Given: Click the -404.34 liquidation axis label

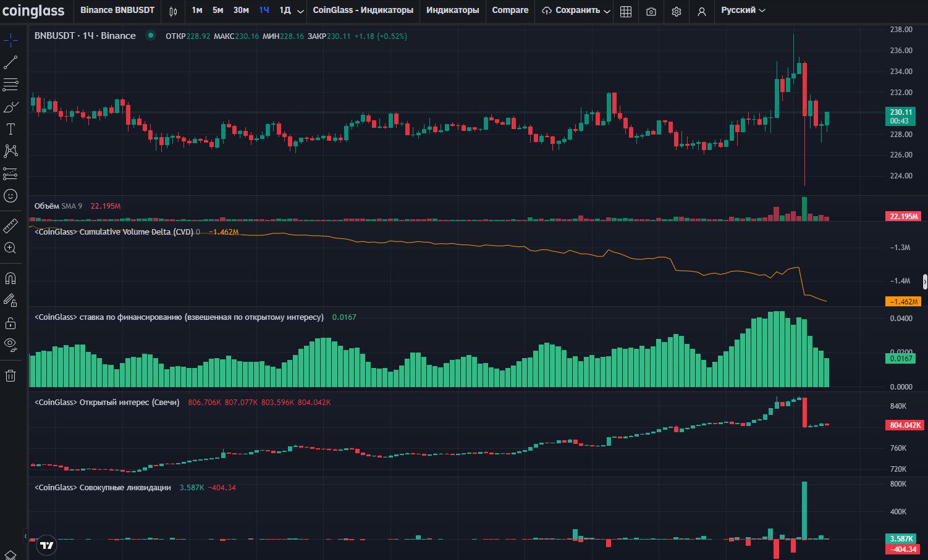Looking at the screenshot, I should click(x=903, y=550).
